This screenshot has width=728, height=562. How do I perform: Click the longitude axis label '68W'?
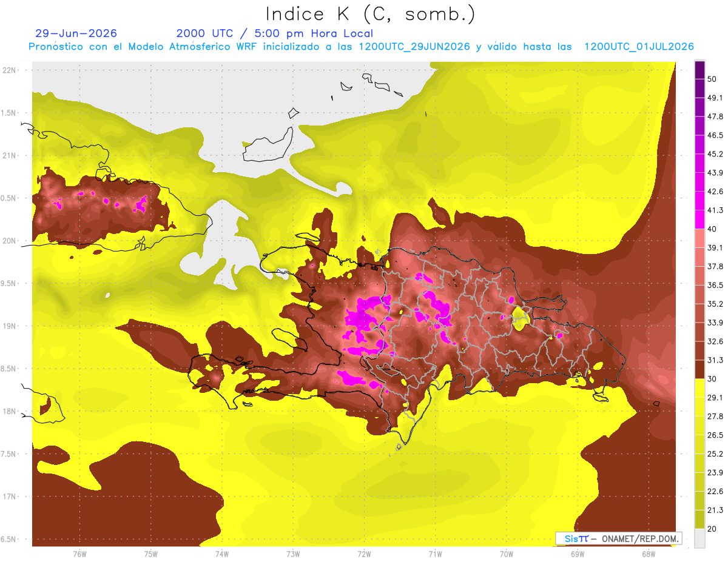[648, 555]
